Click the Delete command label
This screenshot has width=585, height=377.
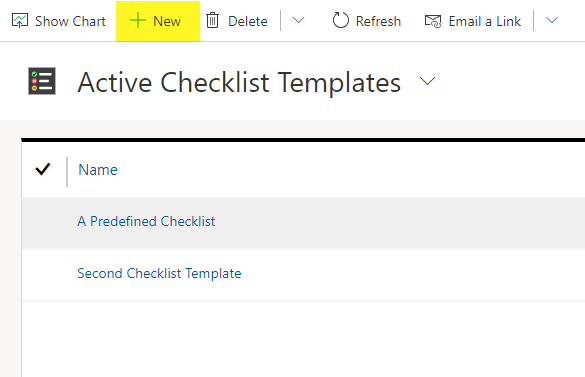coord(248,21)
